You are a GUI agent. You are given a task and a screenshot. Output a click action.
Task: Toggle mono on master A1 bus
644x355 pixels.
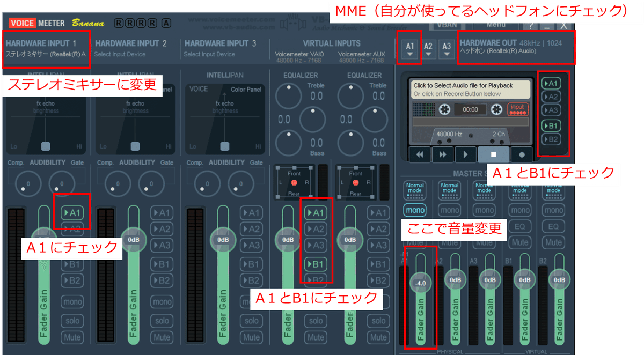point(415,210)
